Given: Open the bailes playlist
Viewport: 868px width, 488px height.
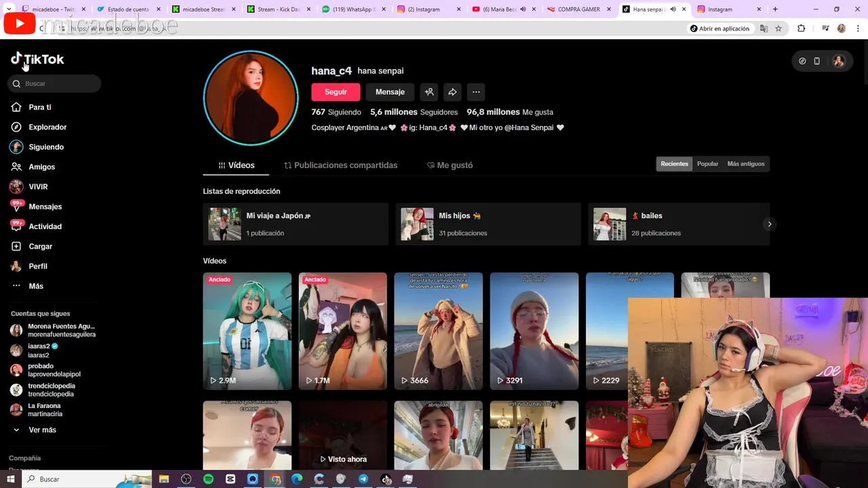Looking at the screenshot, I should click(x=678, y=224).
